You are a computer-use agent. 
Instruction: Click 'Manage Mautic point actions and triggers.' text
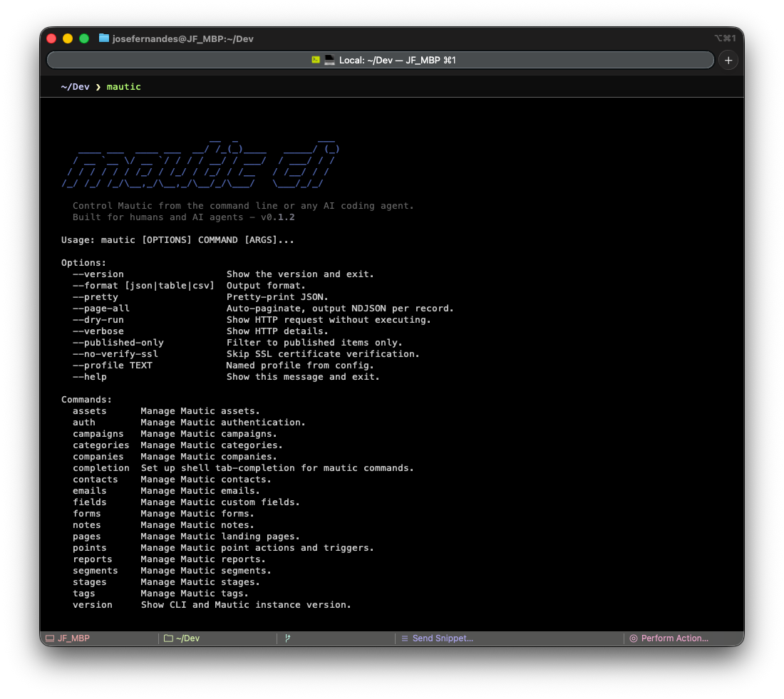click(257, 548)
